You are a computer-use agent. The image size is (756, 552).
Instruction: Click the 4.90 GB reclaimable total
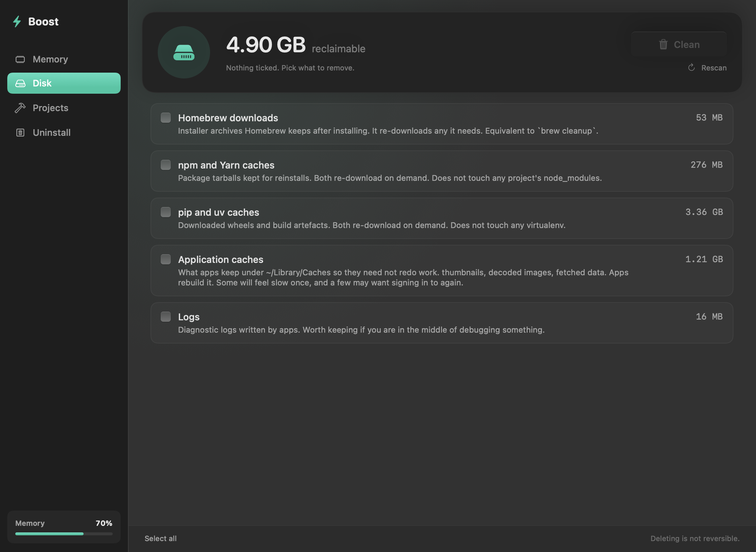tap(295, 45)
